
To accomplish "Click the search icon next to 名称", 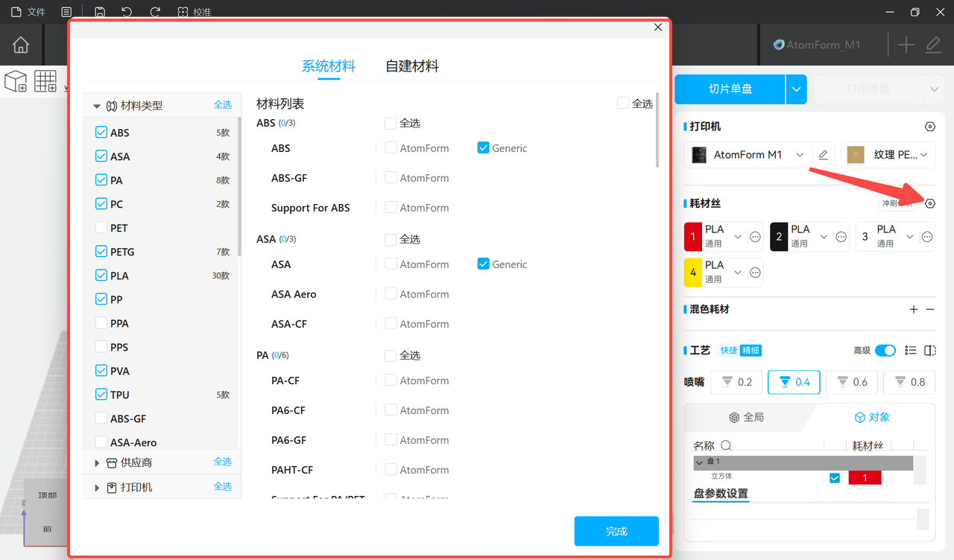I will coord(726,445).
